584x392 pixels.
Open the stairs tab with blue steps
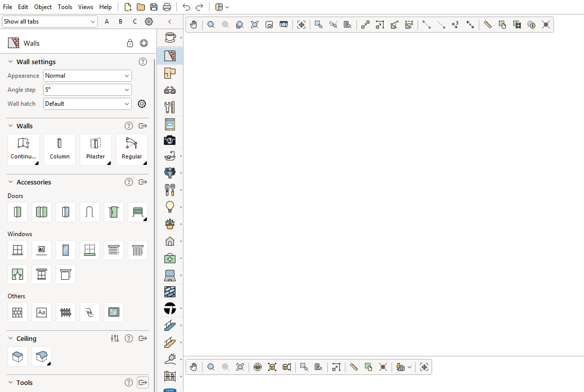coord(170,325)
